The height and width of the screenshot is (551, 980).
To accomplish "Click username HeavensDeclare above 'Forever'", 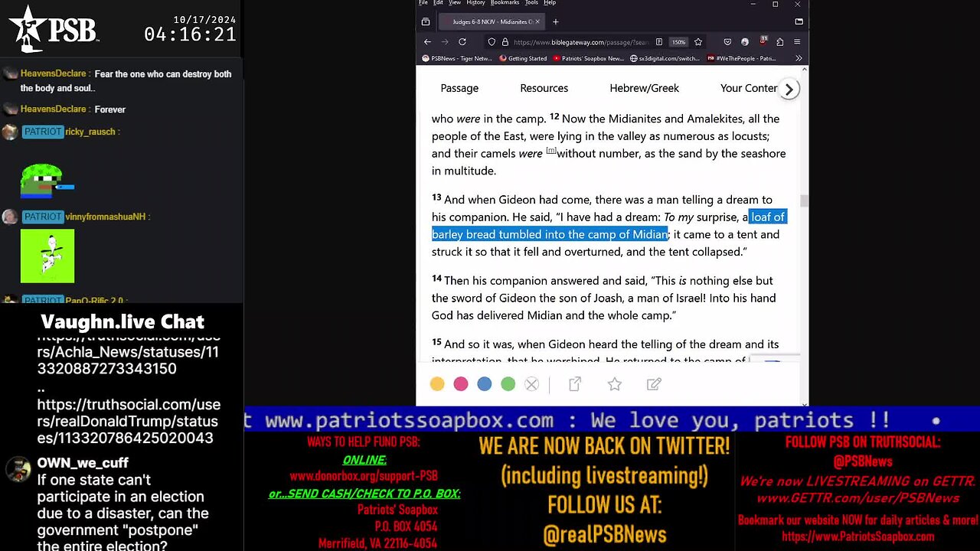I will tap(53, 109).
